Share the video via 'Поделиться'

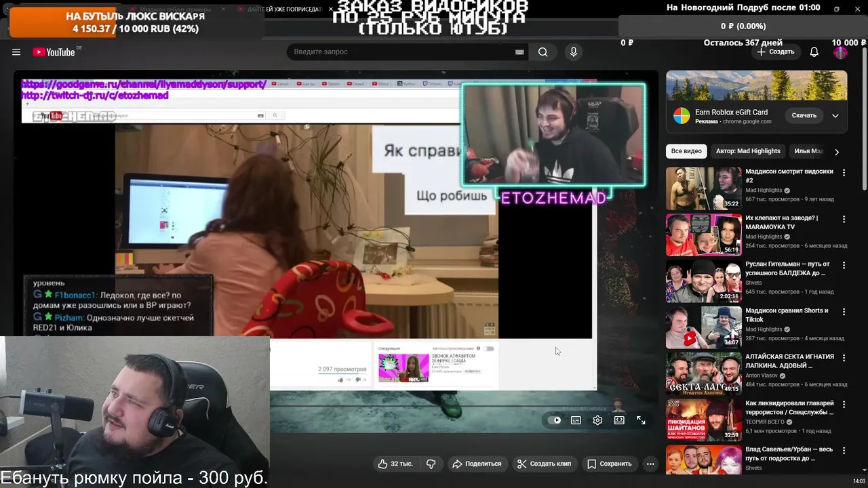pyautogui.click(x=477, y=464)
